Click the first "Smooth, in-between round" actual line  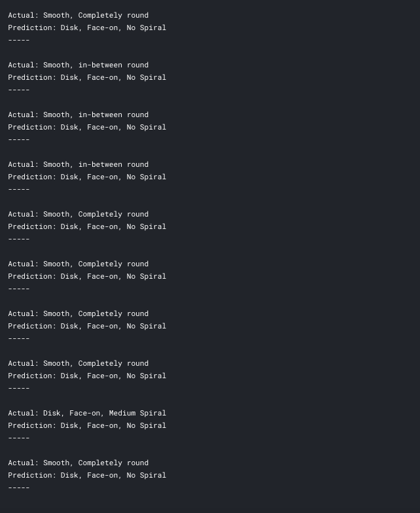[x=78, y=65]
